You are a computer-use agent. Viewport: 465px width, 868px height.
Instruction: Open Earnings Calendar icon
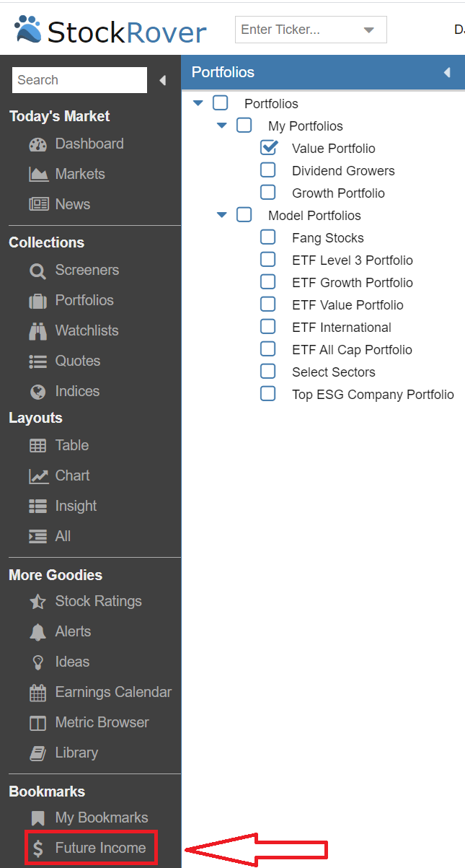point(37,693)
